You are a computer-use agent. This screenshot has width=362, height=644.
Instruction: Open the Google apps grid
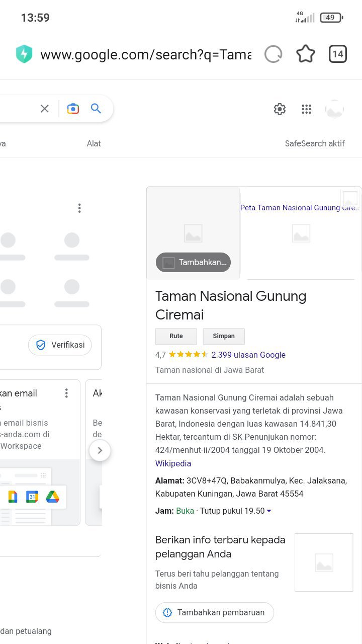point(306,109)
